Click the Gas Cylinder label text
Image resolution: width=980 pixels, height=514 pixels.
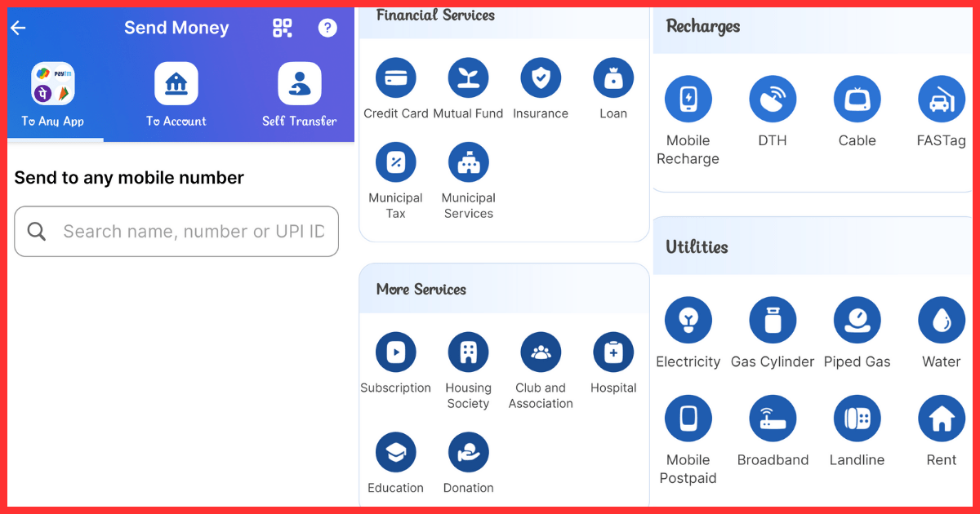(773, 361)
